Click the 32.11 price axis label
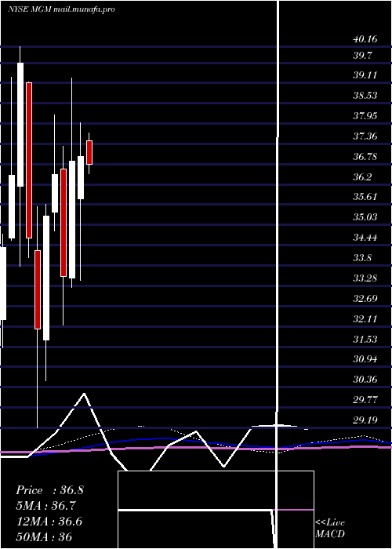392x549 pixels. click(x=365, y=319)
